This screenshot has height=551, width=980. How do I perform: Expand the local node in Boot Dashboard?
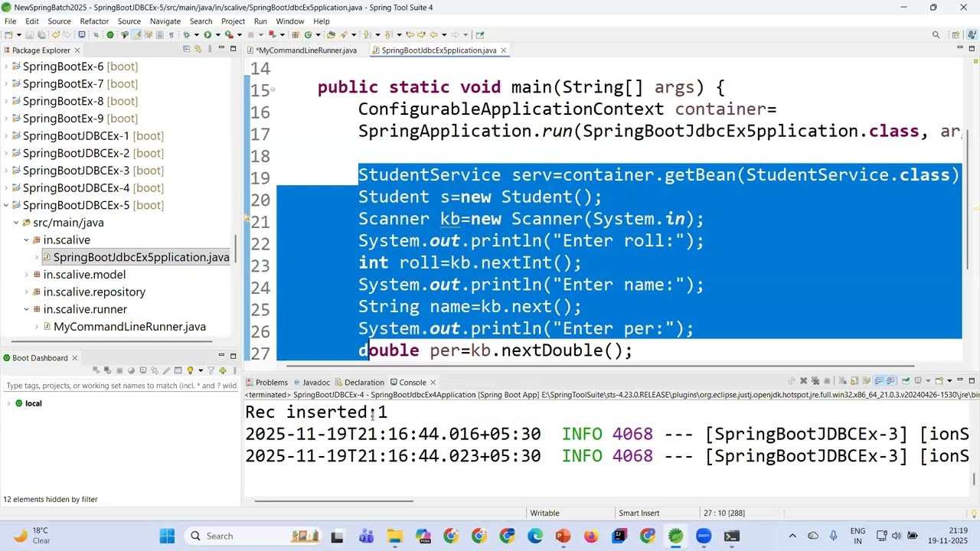(x=8, y=403)
